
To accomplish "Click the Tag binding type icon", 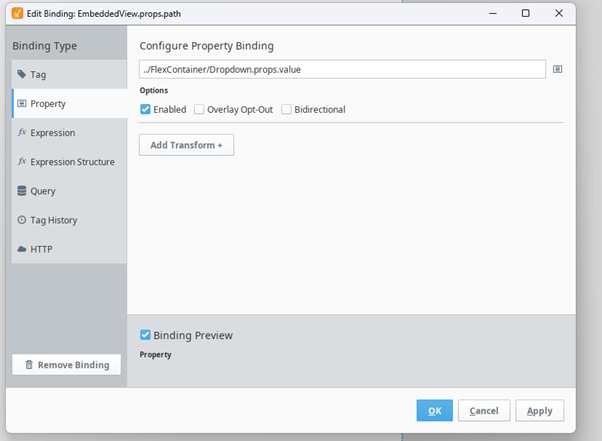I will [22, 74].
